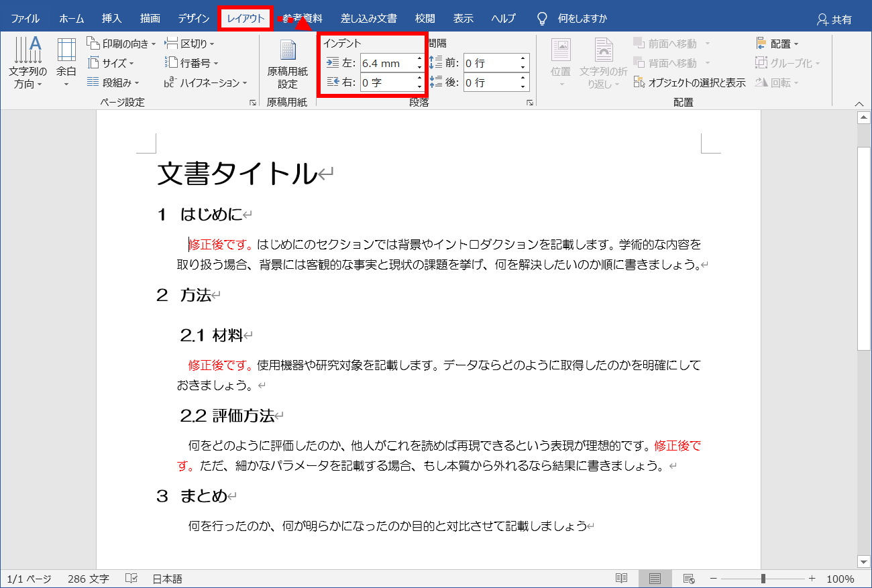Switch to the 挿入 tab
The image size is (872, 588).
click(111, 19)
